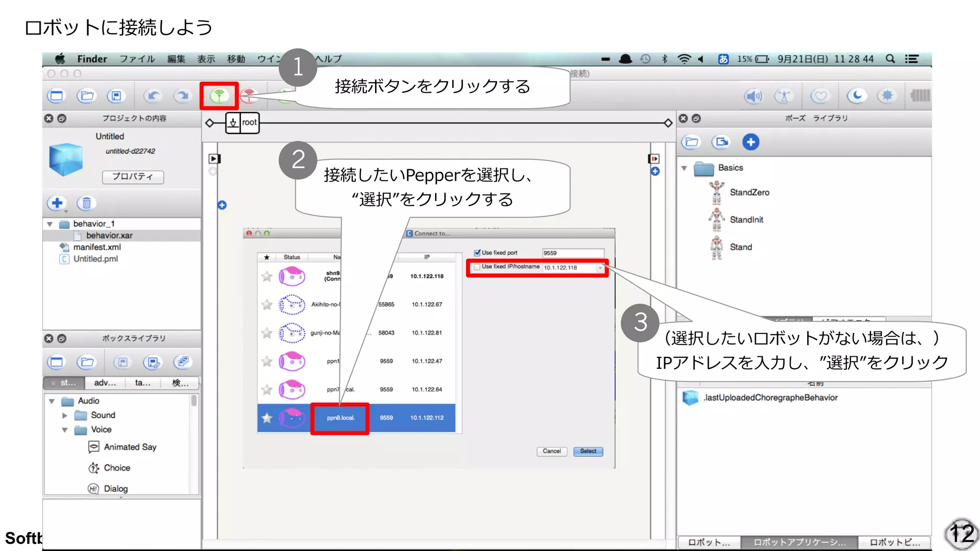Collapse the Basics pose folder
The height and width of the screenshot is (551, 980).
[x=684, y=168]
